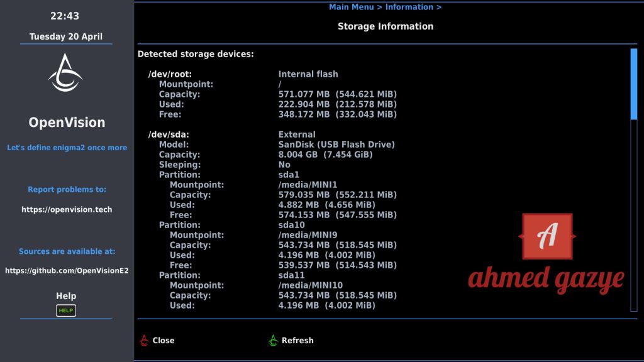Click the Sleeping value No
The image size is (644, 362).
284,165
